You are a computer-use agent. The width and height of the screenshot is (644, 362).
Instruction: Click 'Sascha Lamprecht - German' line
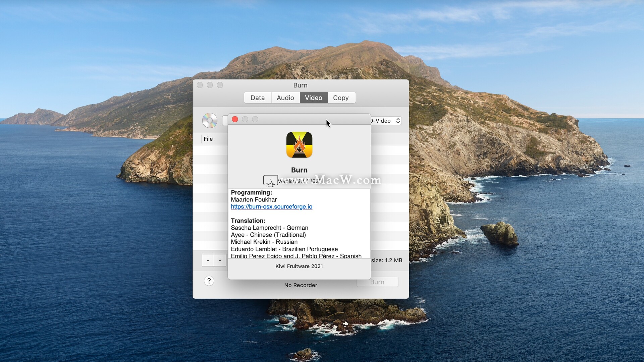[x=269, y=228]
